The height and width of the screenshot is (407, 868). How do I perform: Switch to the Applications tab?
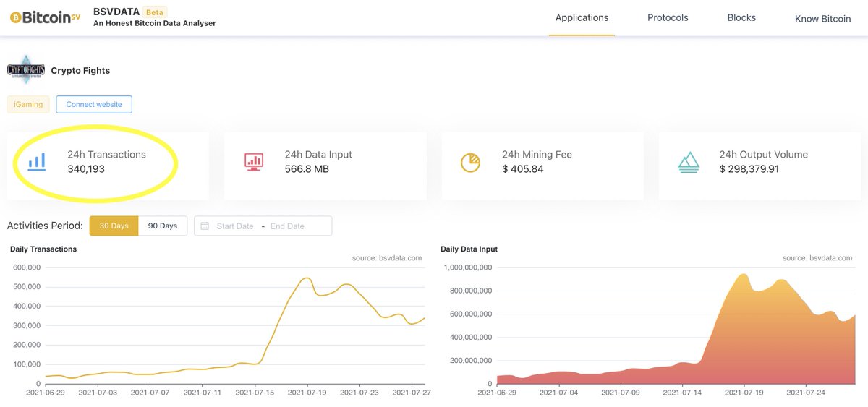(x=582, y=18)
